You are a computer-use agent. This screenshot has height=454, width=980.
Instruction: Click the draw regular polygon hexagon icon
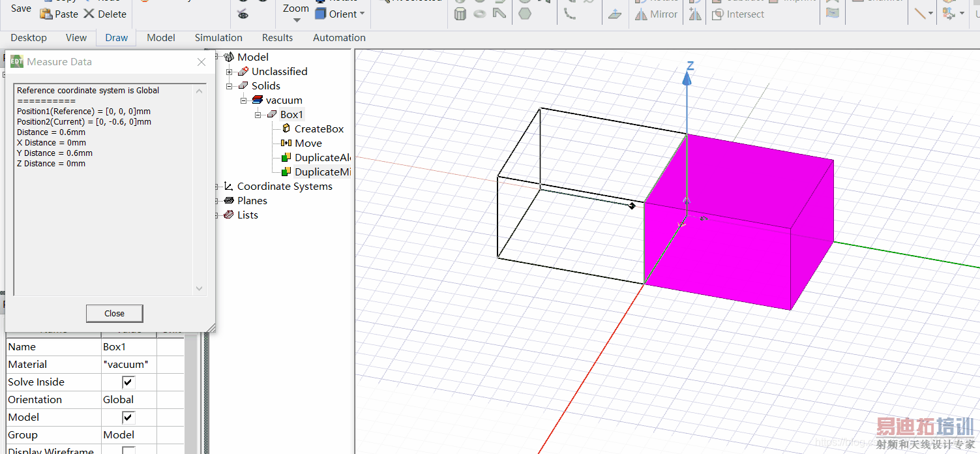pos(525,14)
